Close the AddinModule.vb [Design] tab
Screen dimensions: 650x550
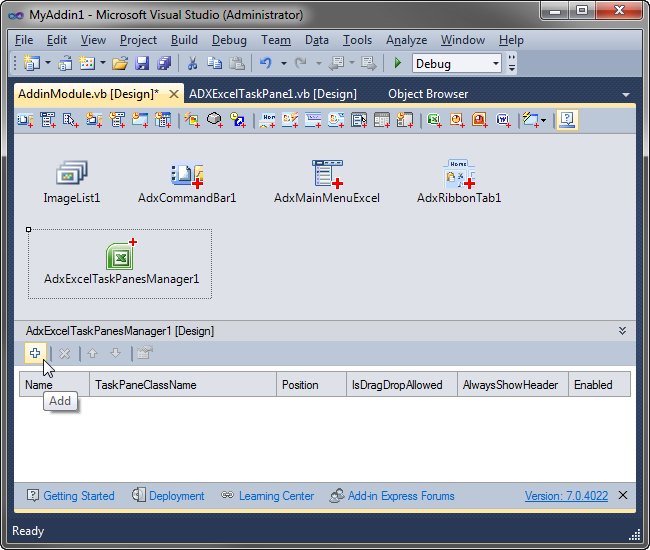[x=174, y=94]
